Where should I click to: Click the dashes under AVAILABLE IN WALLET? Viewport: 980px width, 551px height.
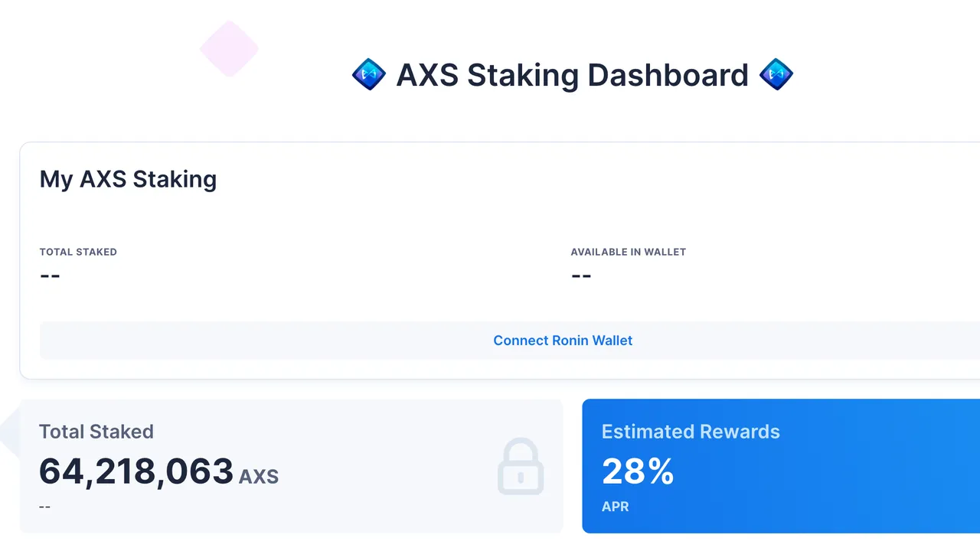[x=581, y=275]
